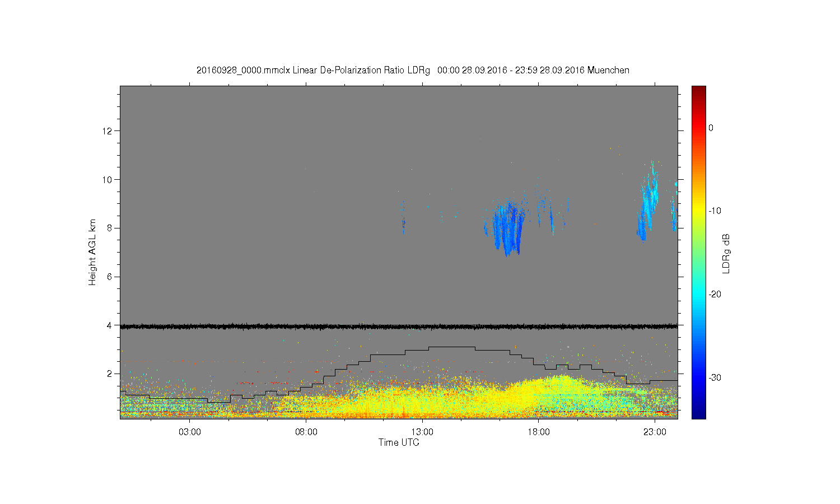Click the 03:00 time tick label
Screen dimensions: 840x504
[x=189, y=432]
